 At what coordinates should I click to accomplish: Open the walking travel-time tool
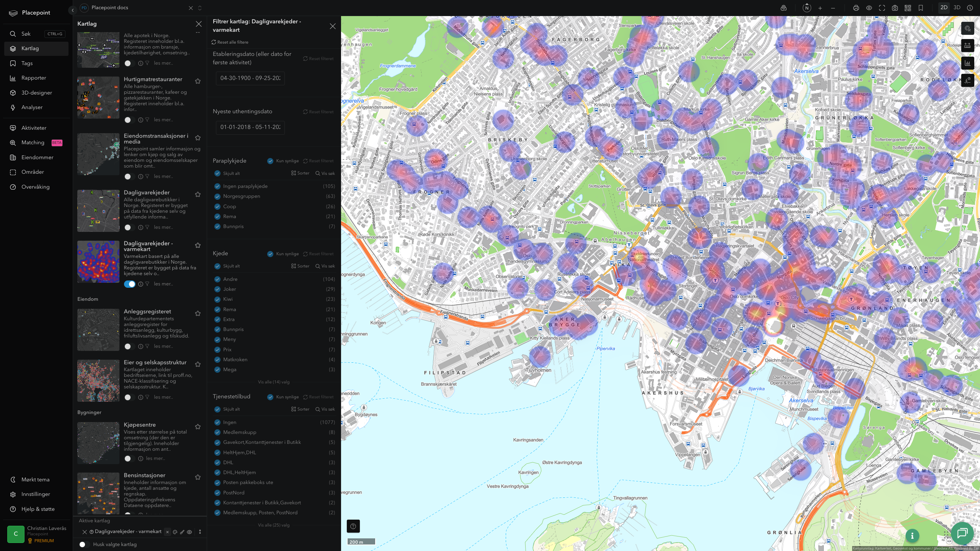click(x=967, y=80)
